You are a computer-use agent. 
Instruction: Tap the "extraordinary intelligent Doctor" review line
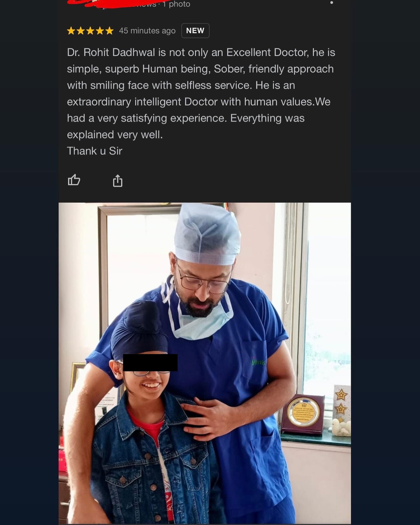coord(199,102)
